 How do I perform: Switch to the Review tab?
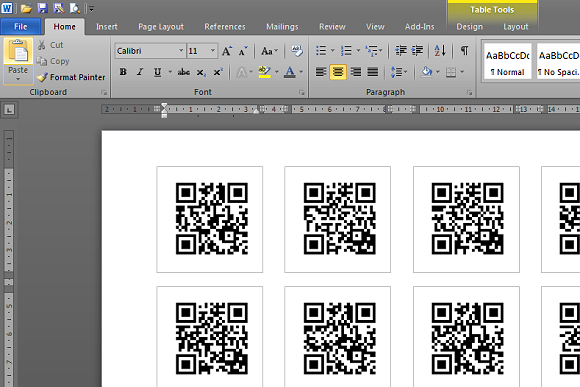(x=332, y=27)
